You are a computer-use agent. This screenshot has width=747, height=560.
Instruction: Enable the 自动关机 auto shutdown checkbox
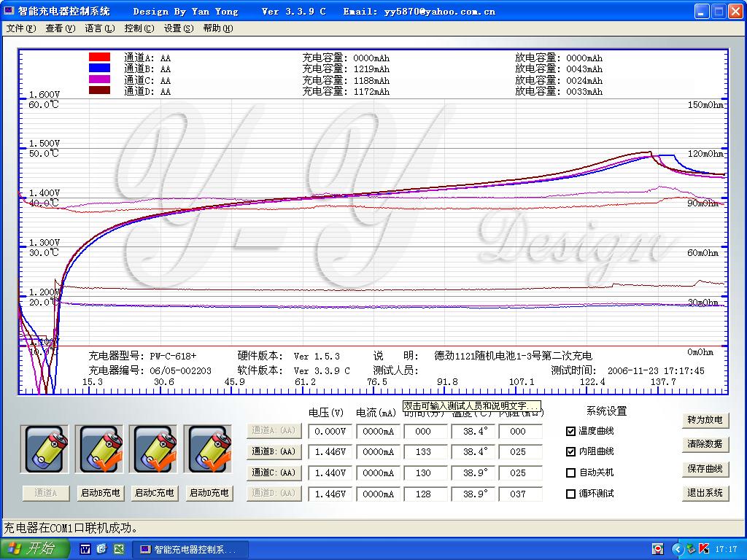571,472
